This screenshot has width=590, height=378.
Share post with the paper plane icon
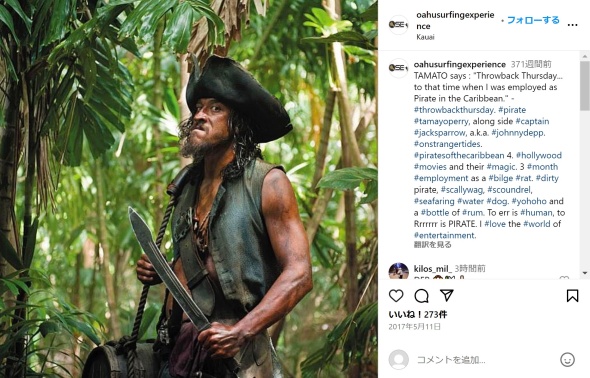(447, 295)
